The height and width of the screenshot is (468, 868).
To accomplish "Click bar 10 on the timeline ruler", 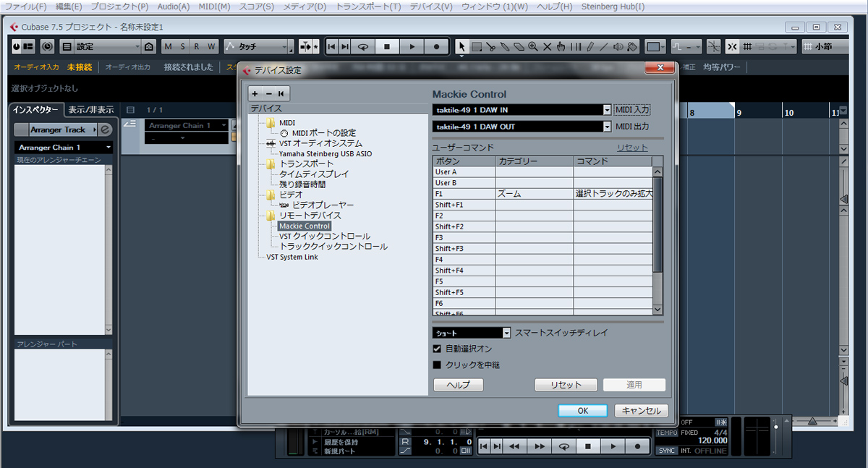I will point(789,113).
